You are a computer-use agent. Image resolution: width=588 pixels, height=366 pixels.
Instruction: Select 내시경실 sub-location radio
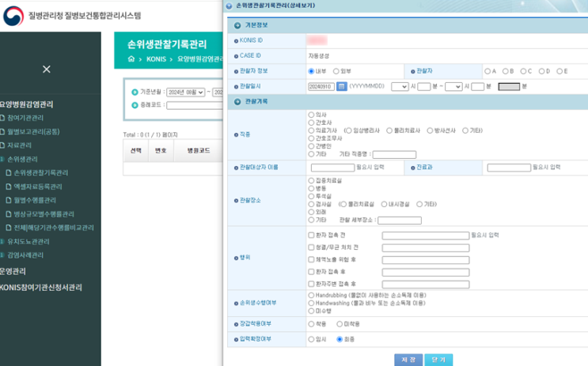(384, 204)
